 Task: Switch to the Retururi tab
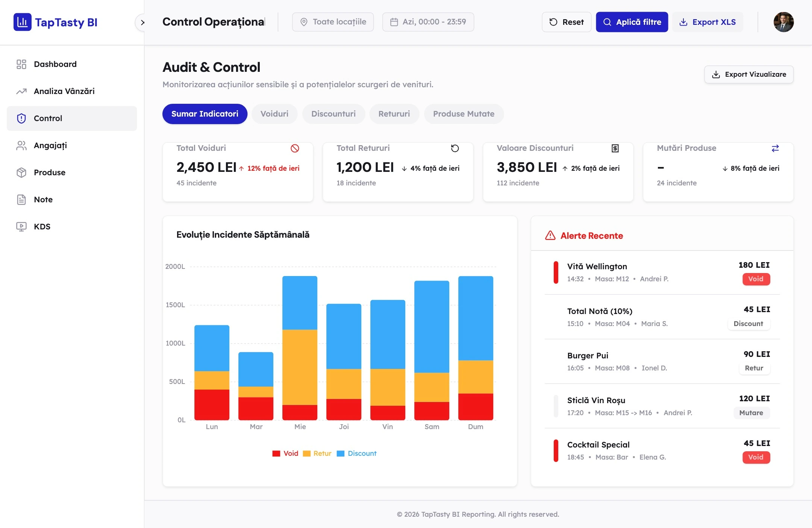[394, 114]
